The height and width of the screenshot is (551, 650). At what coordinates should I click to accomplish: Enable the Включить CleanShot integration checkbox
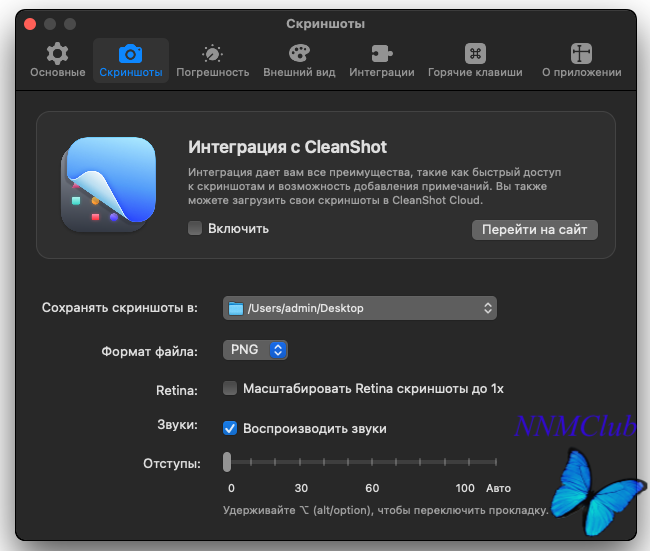click(195, 228)
